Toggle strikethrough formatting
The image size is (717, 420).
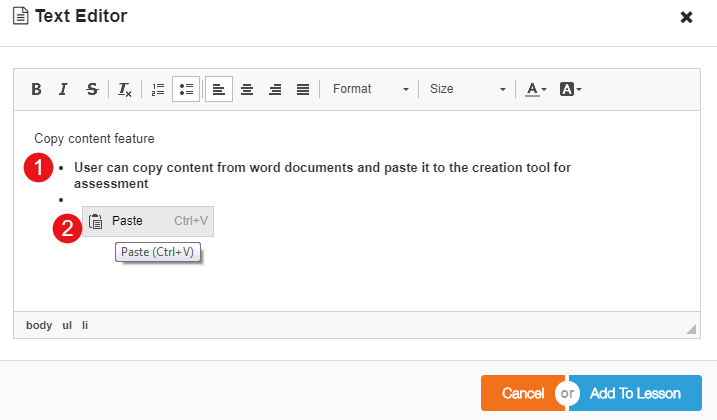pos(92,89)
